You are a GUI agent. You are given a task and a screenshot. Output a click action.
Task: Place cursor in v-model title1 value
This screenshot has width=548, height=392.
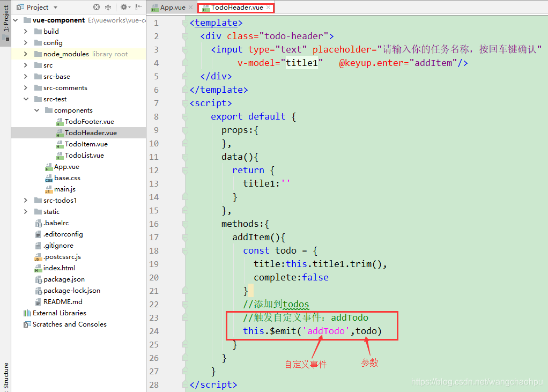(x=302, y=63)
